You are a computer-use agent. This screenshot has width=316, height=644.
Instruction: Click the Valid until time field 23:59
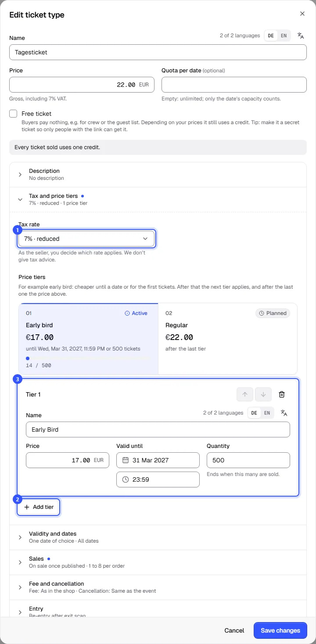click(x=158, y=479)
